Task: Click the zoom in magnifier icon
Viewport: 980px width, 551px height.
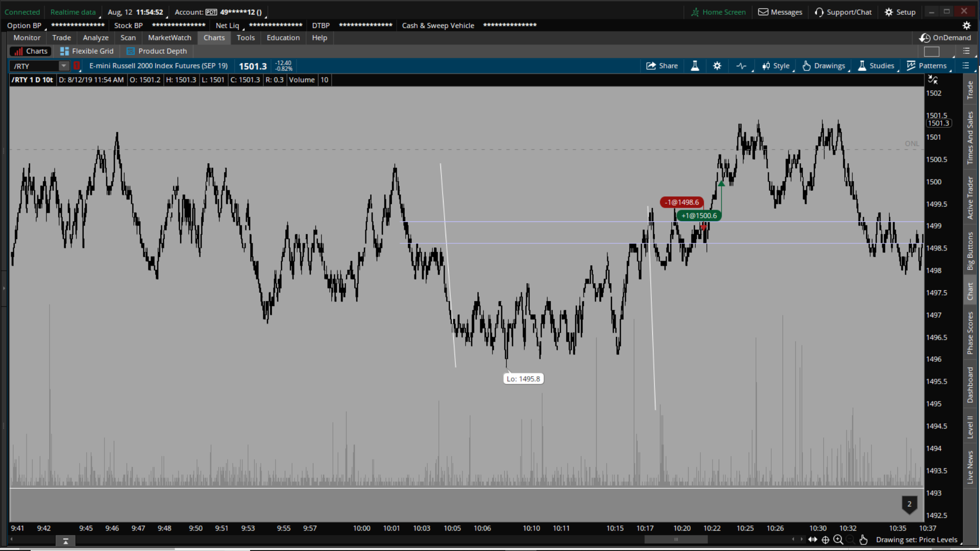Action: (x=838, y=540)
